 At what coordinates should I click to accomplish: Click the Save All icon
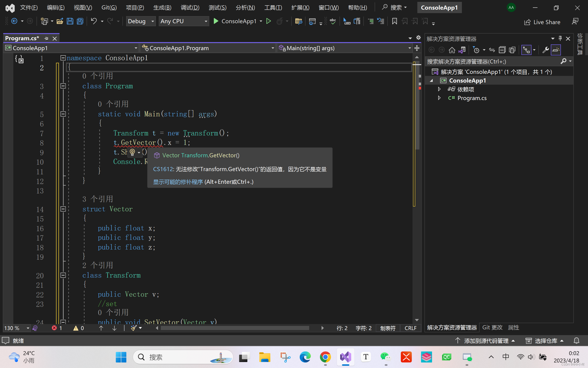point(80,21)
